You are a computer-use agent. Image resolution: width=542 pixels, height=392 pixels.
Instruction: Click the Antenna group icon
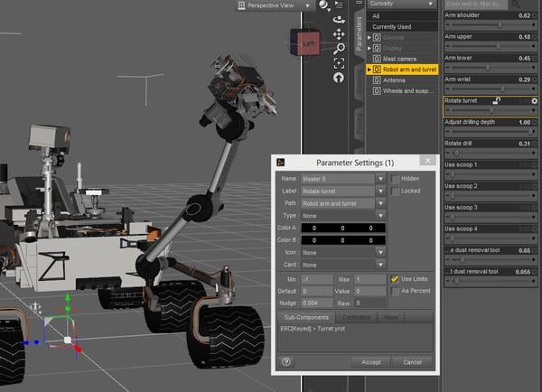point(377,80)
